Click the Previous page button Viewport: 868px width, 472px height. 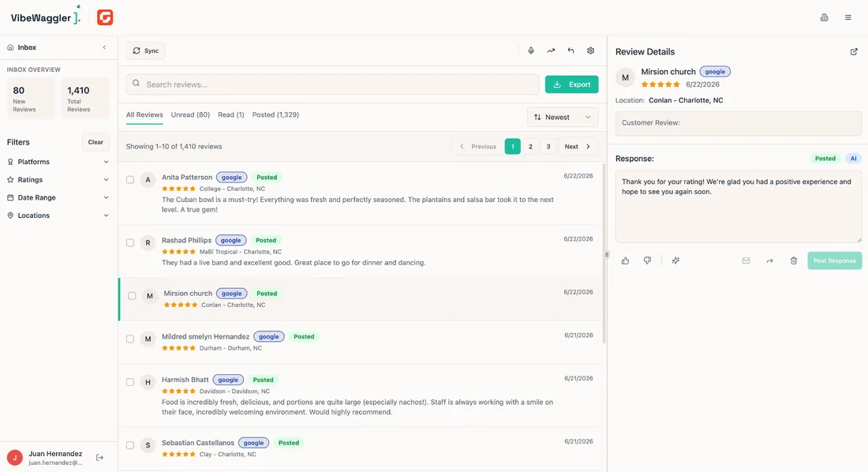pos(477,146)
